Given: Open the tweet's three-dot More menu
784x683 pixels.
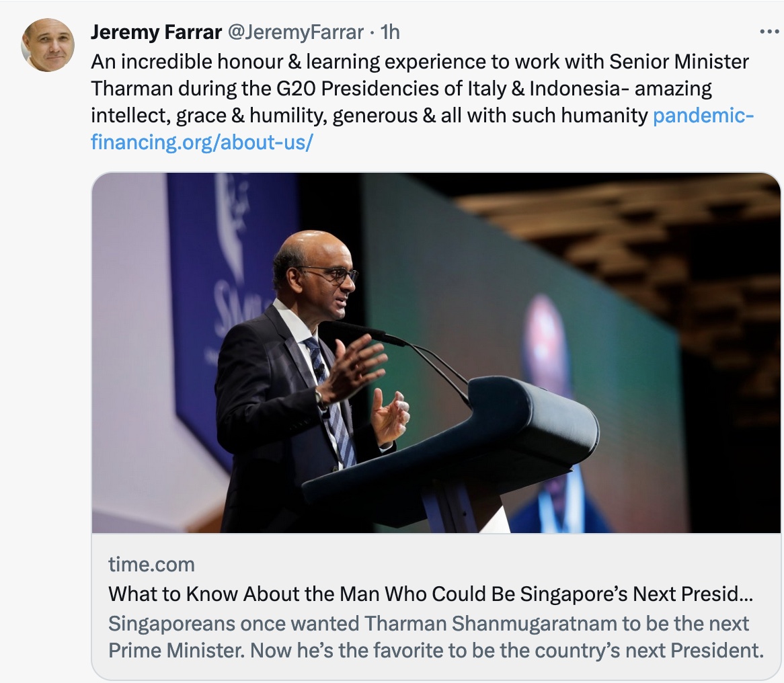Looking at the screenshot, I should [769, 32].
